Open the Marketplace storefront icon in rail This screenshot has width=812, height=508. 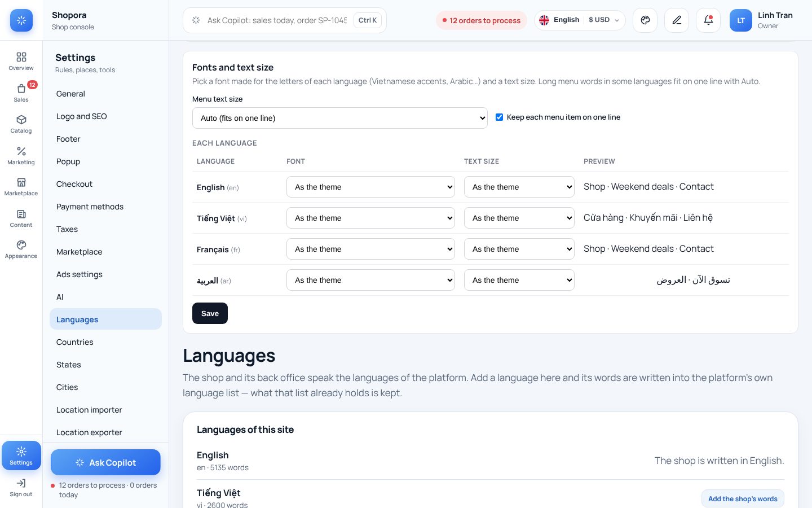click(21, 182)
